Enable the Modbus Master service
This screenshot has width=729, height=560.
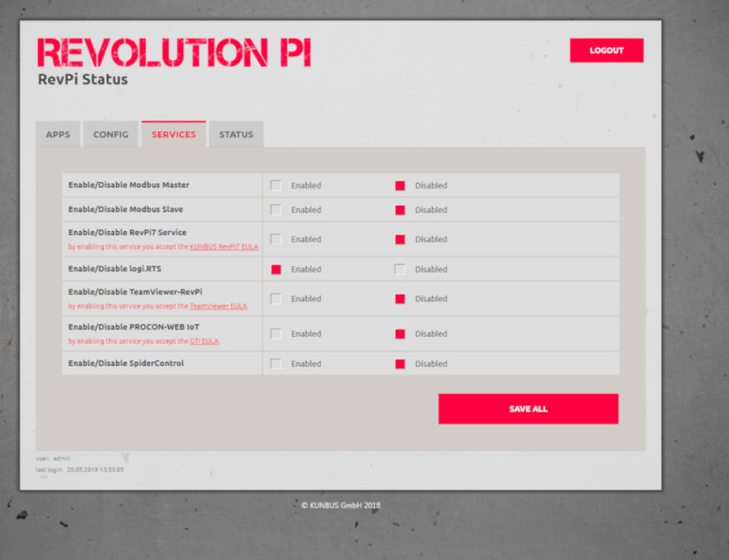click(x=276, y=185)
